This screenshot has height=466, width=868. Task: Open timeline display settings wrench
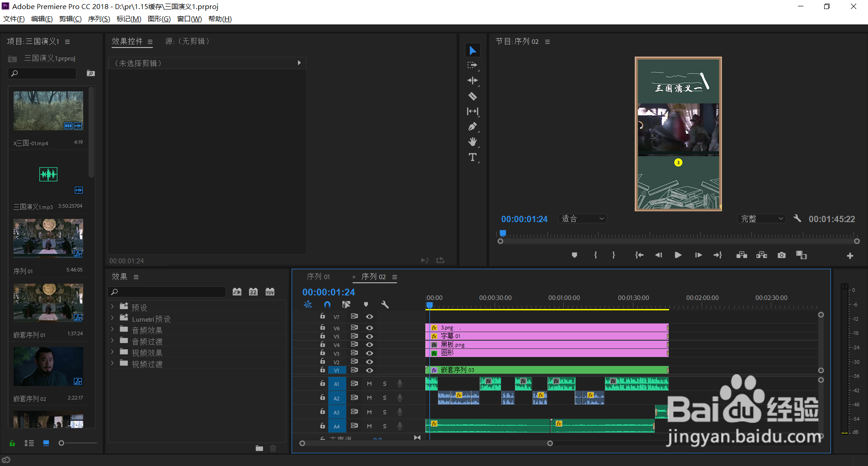[385, 304]
